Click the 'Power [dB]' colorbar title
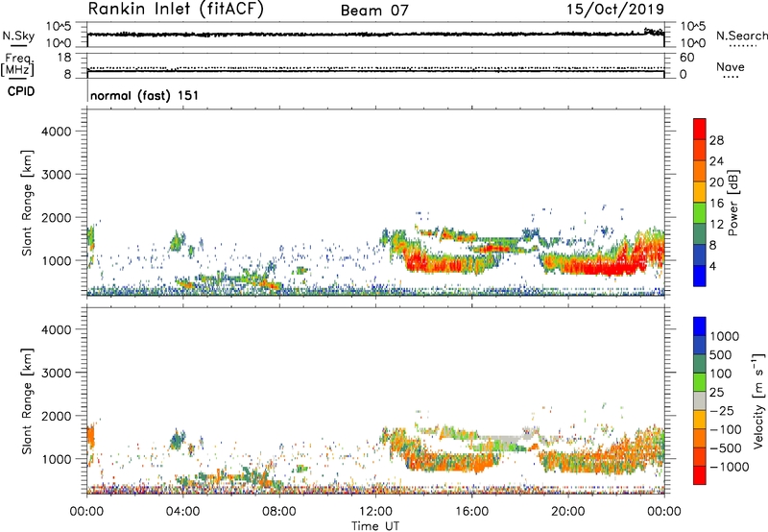This screenshot has height=532, width=768. (x=733, y=203)
